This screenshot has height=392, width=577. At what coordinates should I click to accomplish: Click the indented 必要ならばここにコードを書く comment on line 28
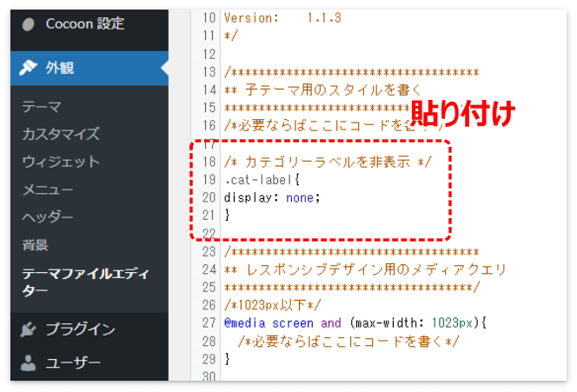(x=348, y=342)
